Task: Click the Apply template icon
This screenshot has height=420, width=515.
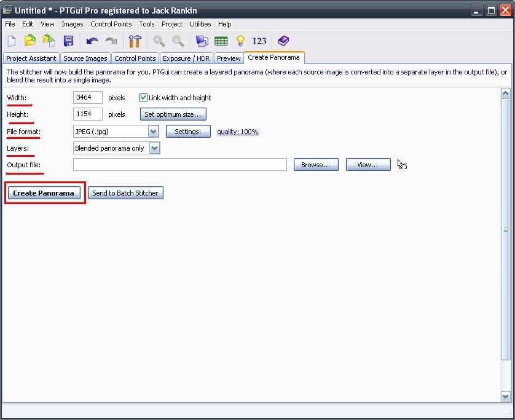Action: pos(49,41)
